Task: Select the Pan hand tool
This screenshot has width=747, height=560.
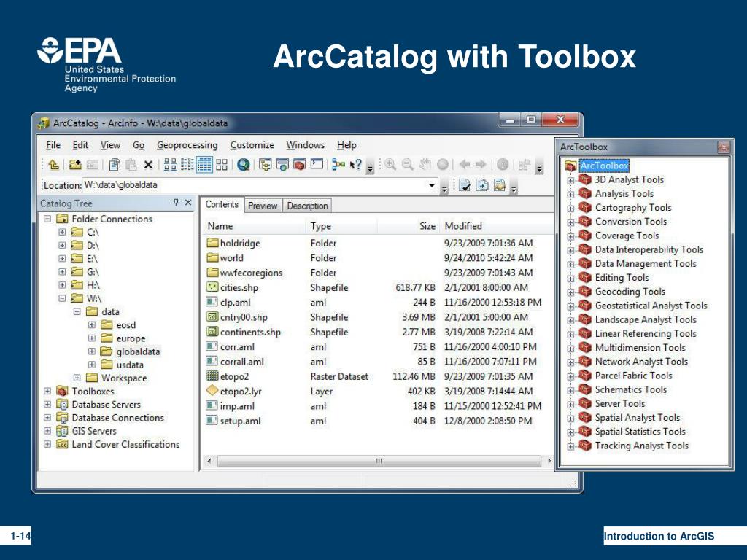Action: pyautogui.click(x=425, y=165)
